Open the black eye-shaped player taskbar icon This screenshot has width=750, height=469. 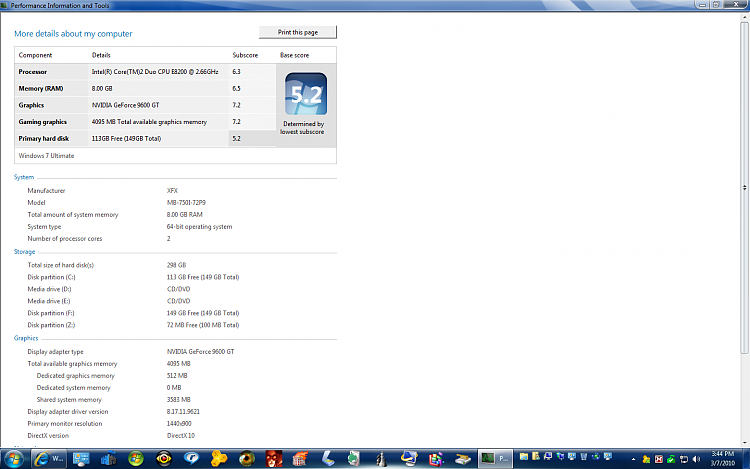(x=164, y=459)
